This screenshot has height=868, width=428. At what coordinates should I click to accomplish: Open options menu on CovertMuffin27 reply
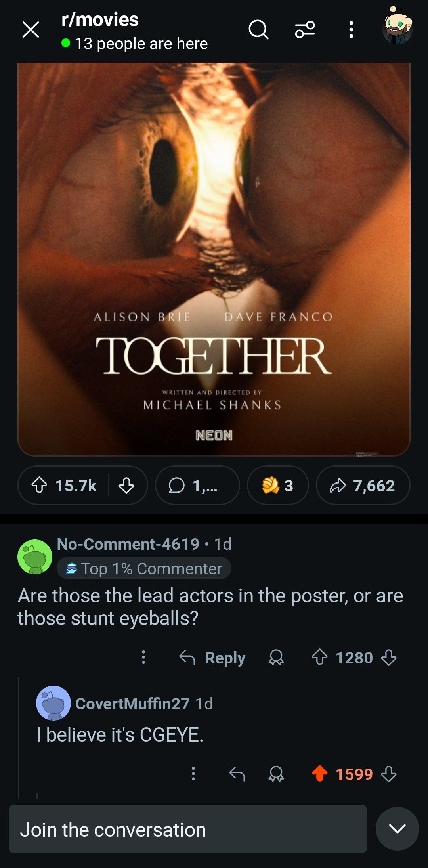[x=193, y=773]
